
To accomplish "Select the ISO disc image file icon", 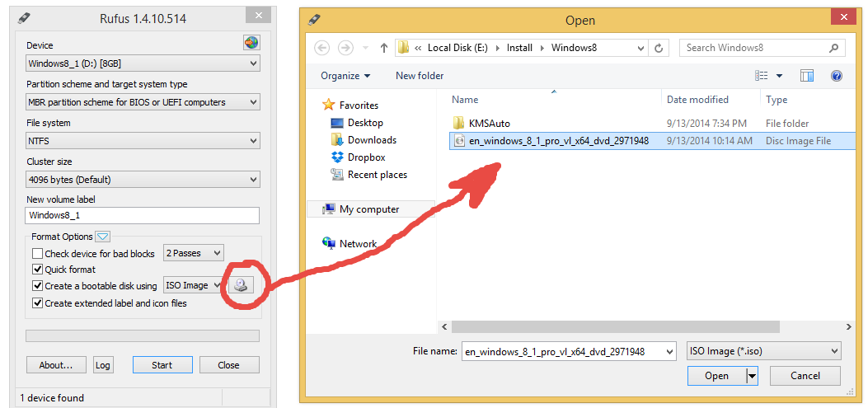I will pos(459,141).
